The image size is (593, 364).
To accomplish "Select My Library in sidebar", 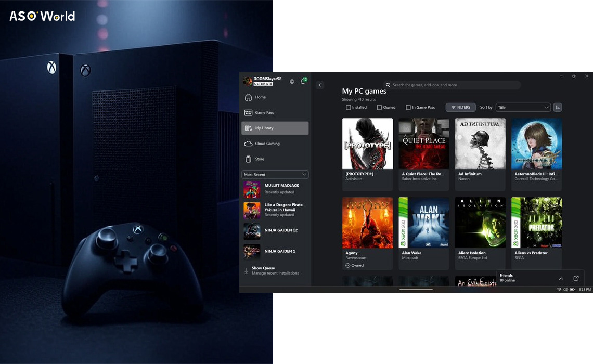I will [275, 128].
